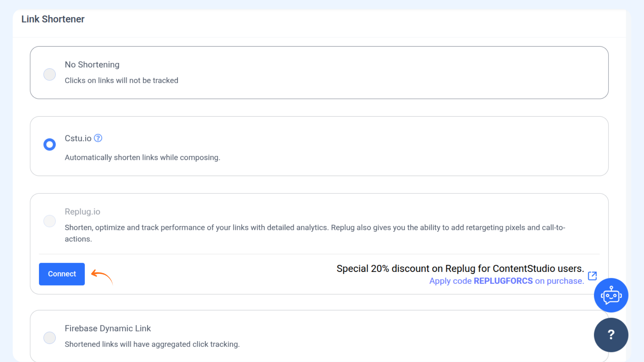Select the Cstu.io radio option
Viewport: 644px width, 362px height.
tap(50, 144)
